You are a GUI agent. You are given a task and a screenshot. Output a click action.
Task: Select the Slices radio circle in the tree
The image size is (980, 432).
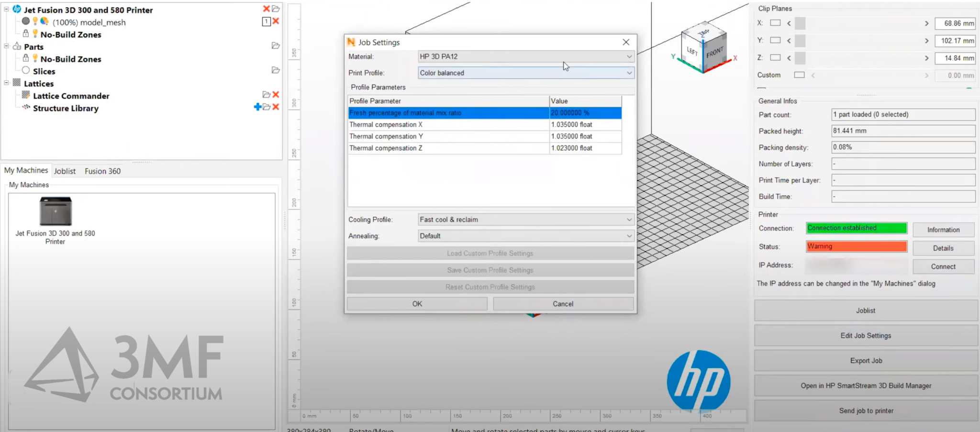tap(26, 71)
